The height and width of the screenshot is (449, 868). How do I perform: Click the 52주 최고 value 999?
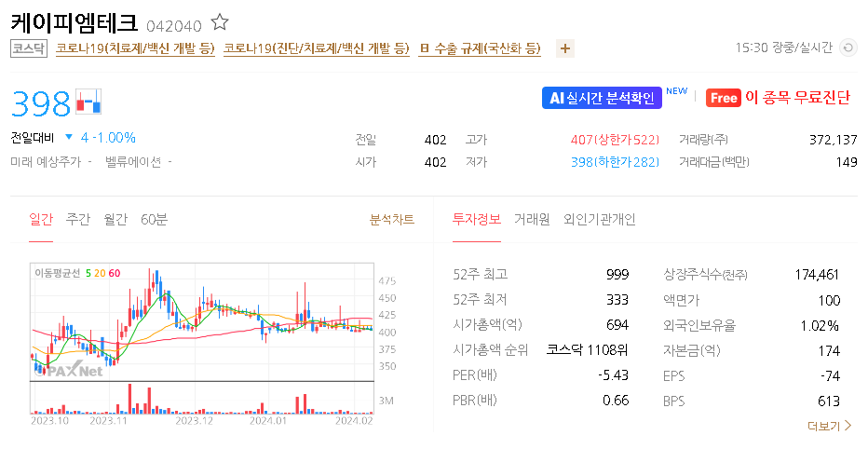pos(617,275)
